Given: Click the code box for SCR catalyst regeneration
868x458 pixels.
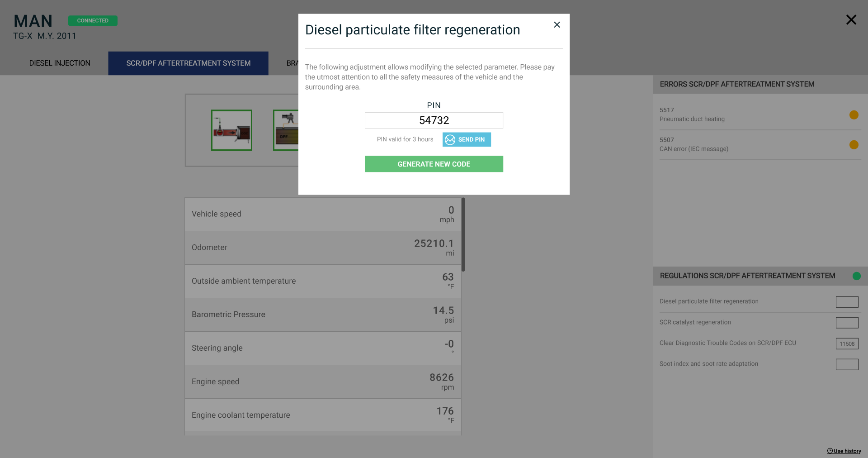Looking at the screenshot, I should click(847, 323).
